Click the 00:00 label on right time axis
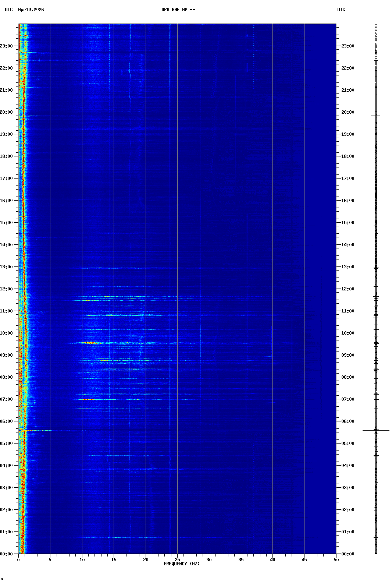This screenshot has height=583, width=392. (x=348, y=554)
